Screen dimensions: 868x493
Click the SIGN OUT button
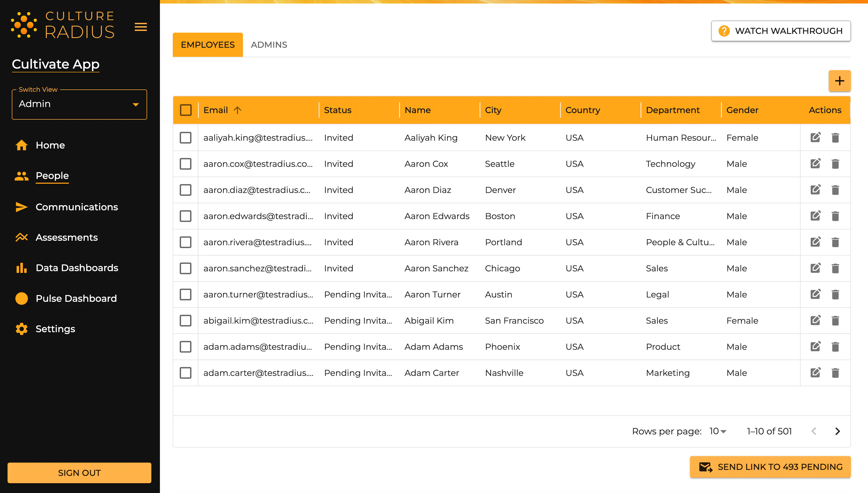coord(79,473)
